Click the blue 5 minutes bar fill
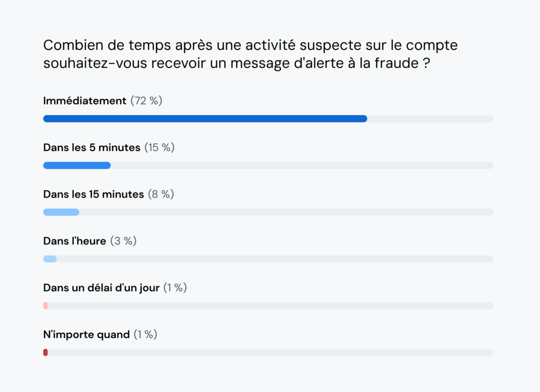The width and height of the screenshot is (540, 392). pos(77,165)
